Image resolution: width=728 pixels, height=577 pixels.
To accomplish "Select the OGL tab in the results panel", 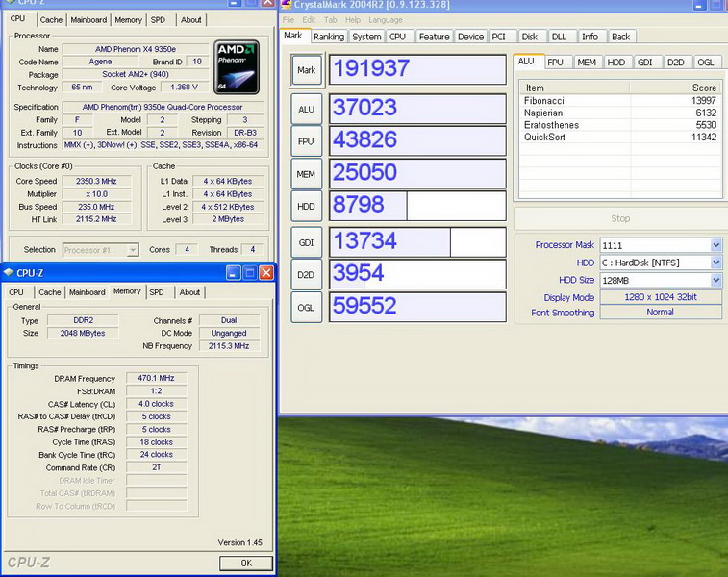I will (706, 62).
